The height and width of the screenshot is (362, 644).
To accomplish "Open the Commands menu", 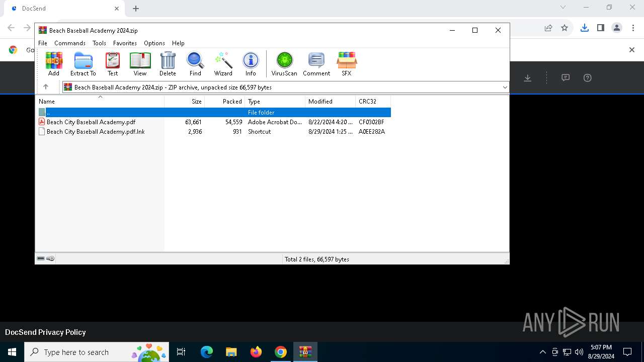I will pyautogui.click(x=70, y=43).
